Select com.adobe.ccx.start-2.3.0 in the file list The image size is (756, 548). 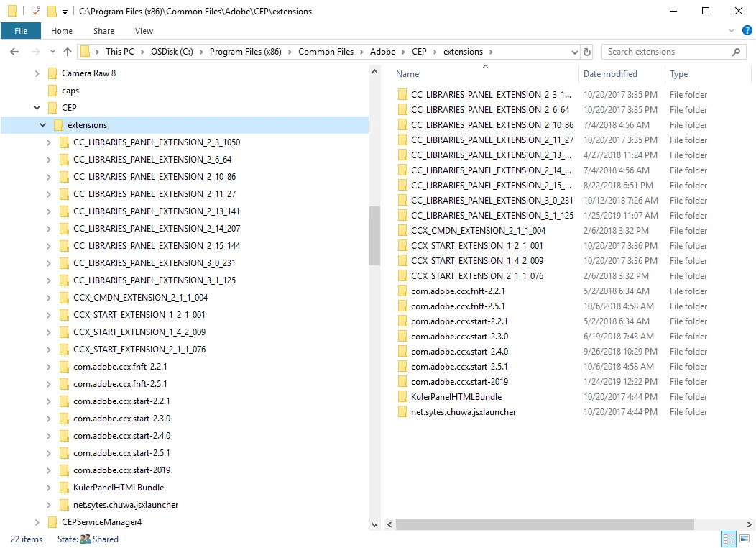click(459, 337)
